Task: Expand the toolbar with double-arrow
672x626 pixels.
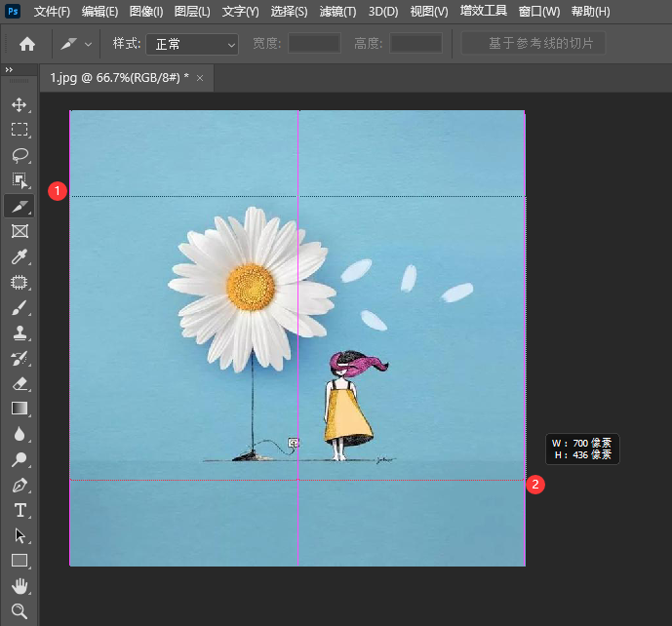Action: pos(9,70)
